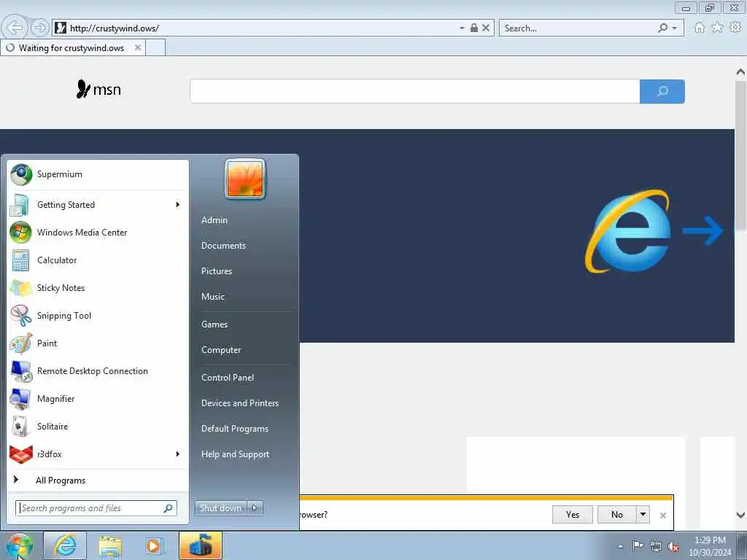Click the Search programs and files box

click(96, 508)
